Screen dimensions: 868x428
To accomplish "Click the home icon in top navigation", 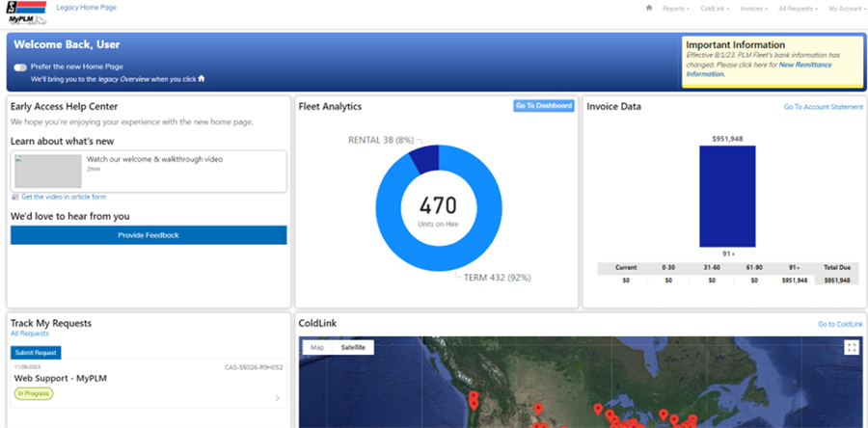I will pos(649,9).
